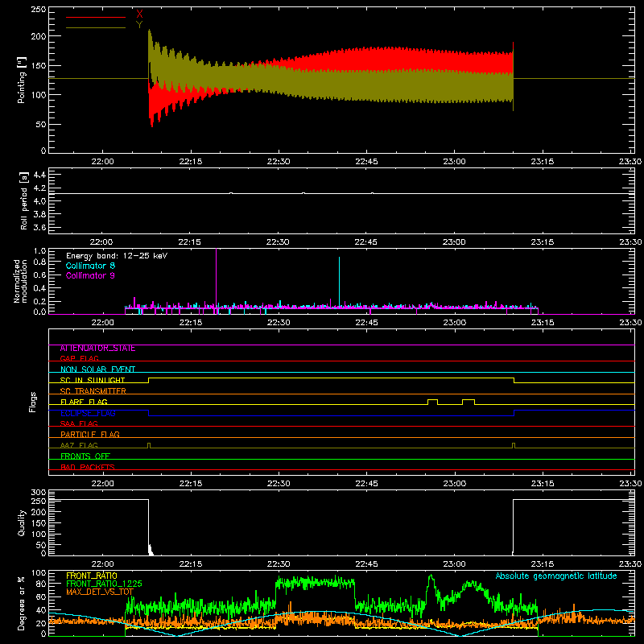
Task: Click the SC_IN_SUNLIGHT rising step near 22:08
Action: point(149,380)
